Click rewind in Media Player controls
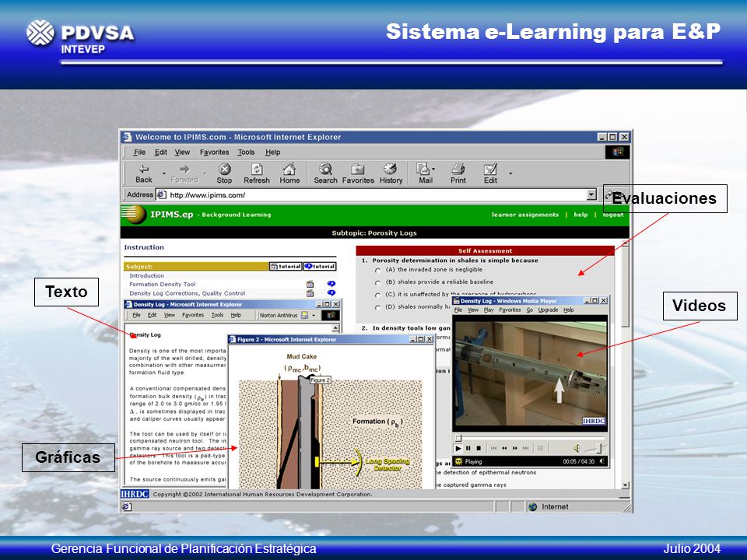747x560 pixels. [x=504, y=448]
